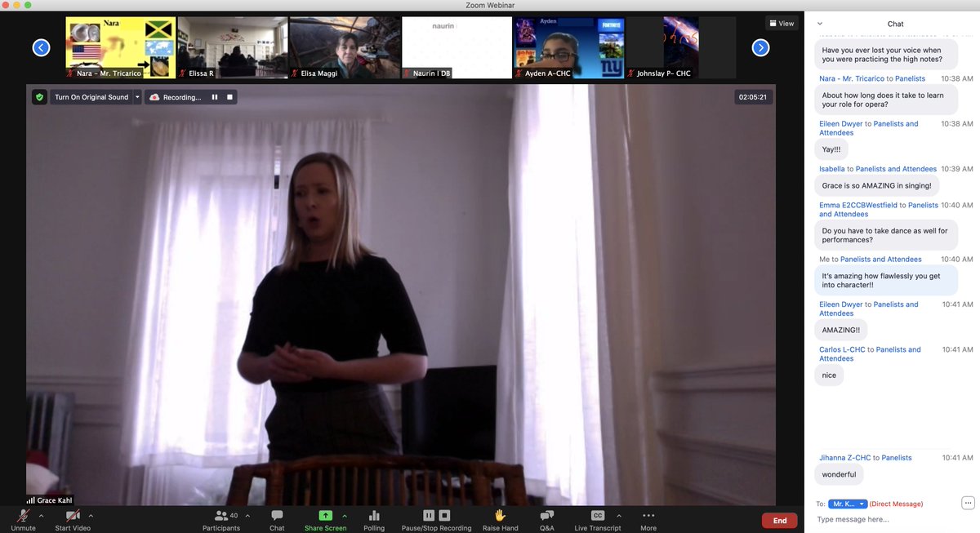Go to previous page of video thumbnails
The width and height of the screenshot is (980, 533).
point(42,47)
